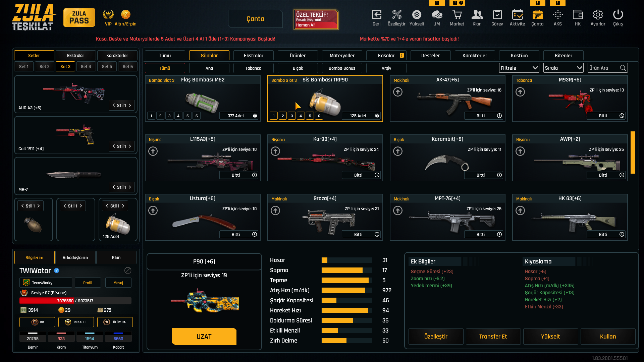
Task: Select the Tabanca weapon filter tab
Action: (253, 68)
